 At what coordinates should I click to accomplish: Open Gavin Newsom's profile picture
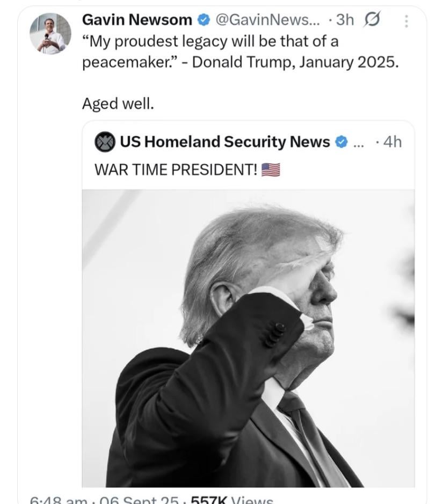[x=50, y=33]
